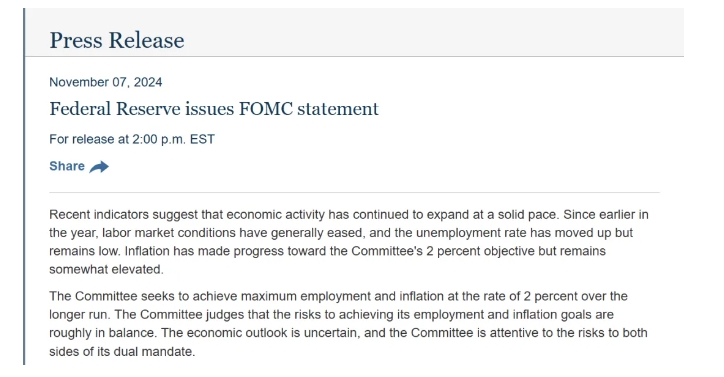Image resolution: width=724 pixels, height=377 pixels.
Task: Click the horizontal divider below Share
Action: tap(354, 193)
